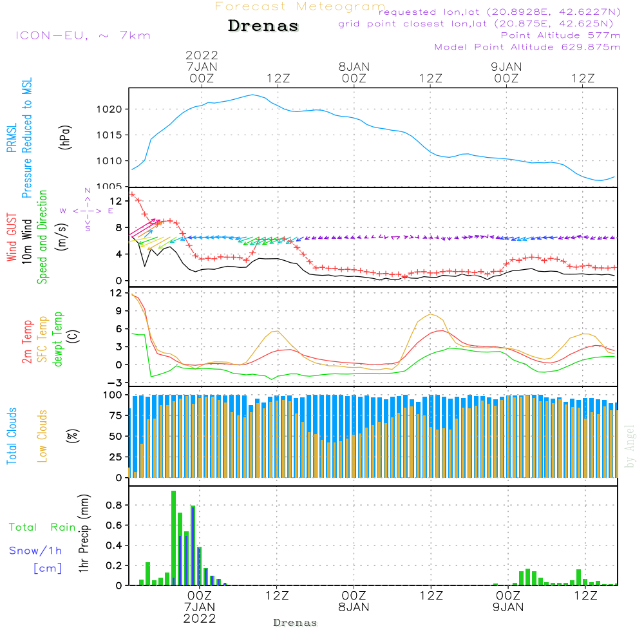This screenshot has width=644, height=644.
Task: Click "requested lon,lat (20.8928E, 42.6227N)" text
Action: pos(500,12)
